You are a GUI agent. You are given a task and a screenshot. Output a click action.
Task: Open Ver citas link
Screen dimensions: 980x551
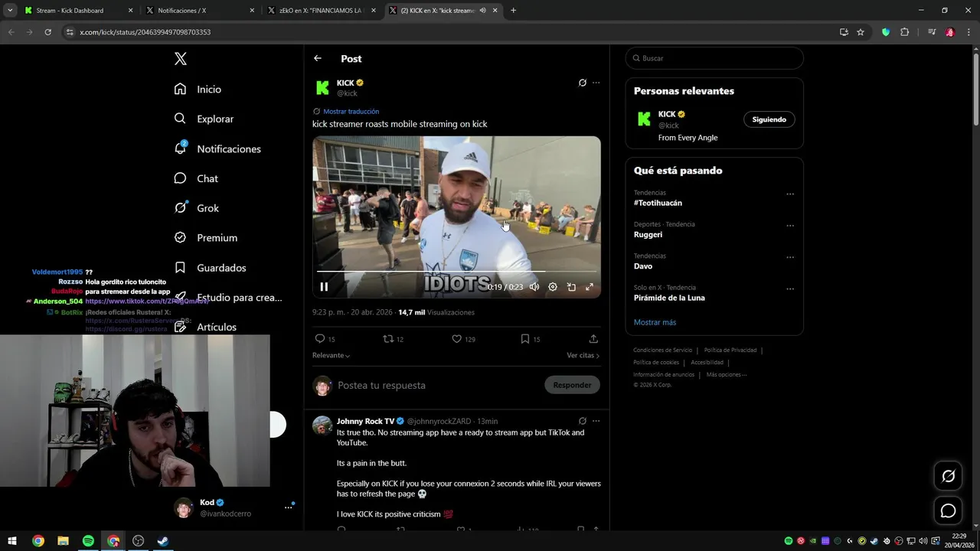point(583,355)
